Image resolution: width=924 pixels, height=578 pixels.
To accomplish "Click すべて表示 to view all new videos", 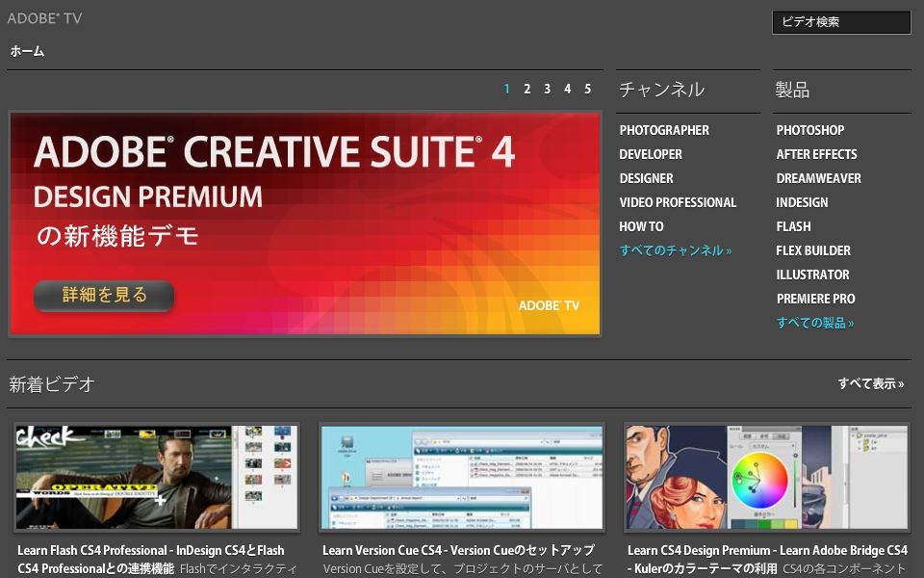I will click(870, 383).
